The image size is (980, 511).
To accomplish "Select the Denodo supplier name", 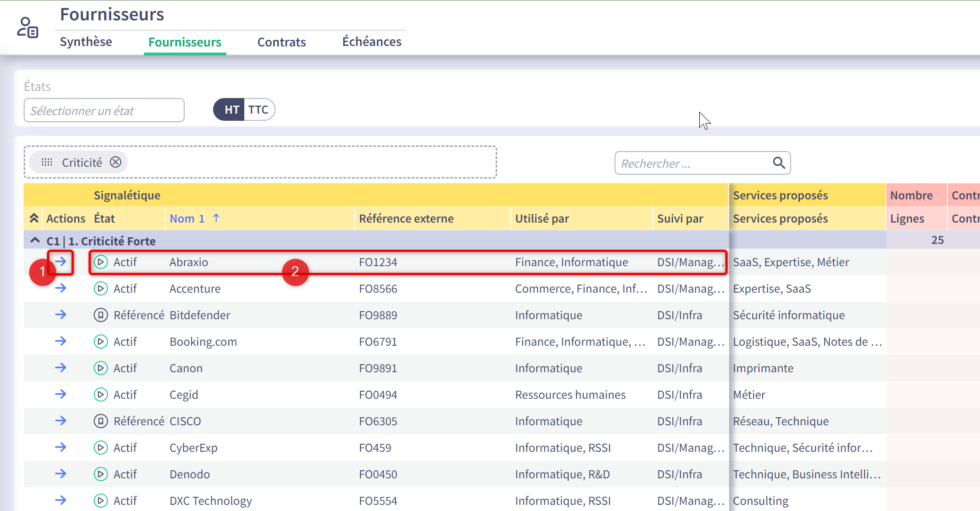I will point(190,474).
